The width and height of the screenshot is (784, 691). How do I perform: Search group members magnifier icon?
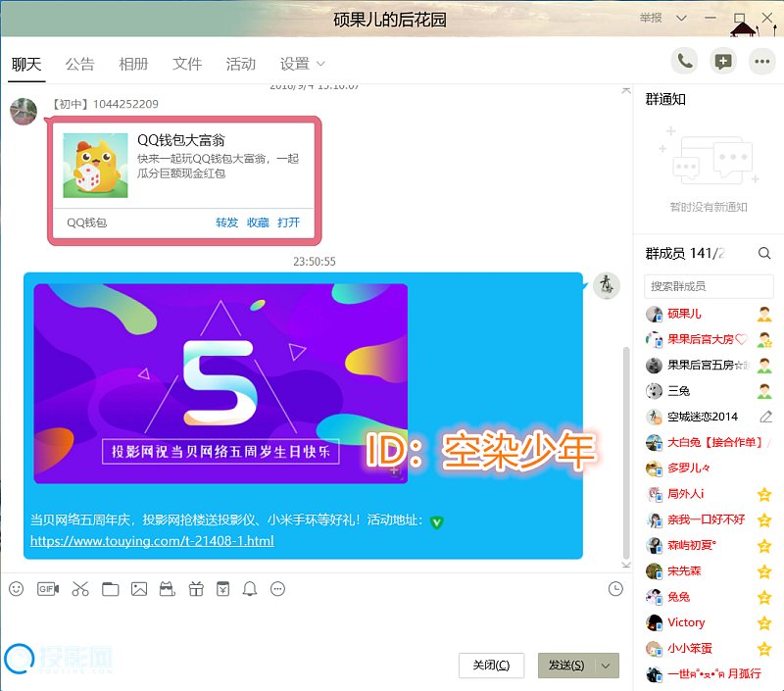coord(764,253)
